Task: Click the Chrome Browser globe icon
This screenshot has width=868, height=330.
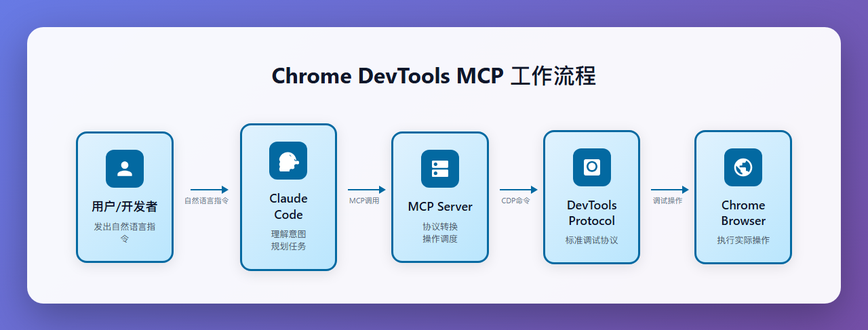Action: click(743, 167)
